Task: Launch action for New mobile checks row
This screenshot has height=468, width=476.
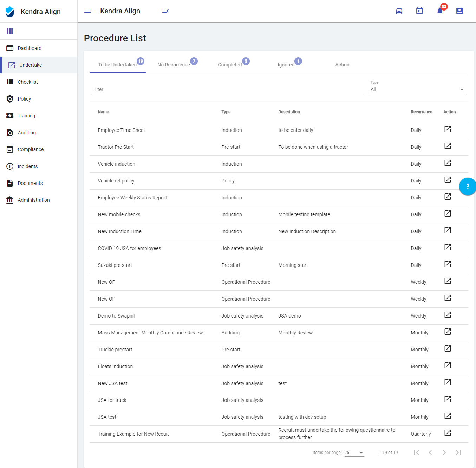Action: (448, 213)
